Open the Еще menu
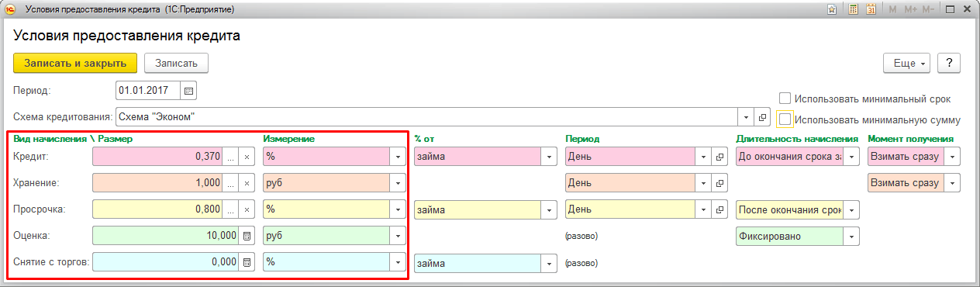 coord(907,64)
